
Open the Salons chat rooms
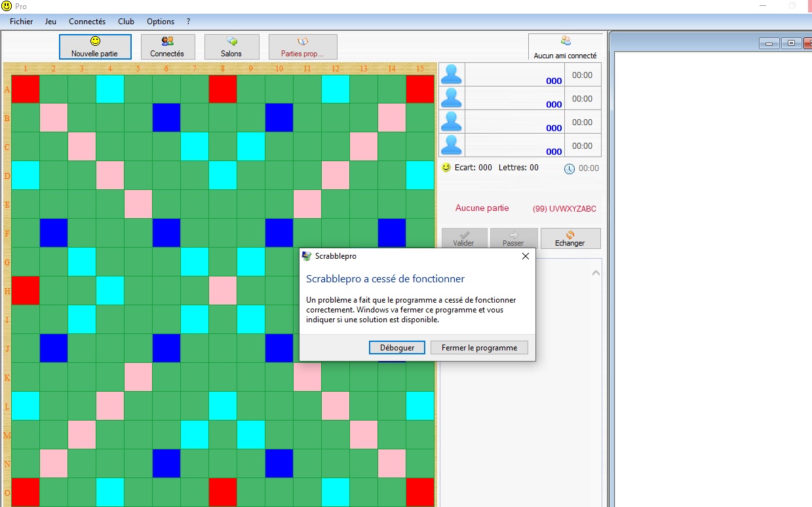[231, 47]
